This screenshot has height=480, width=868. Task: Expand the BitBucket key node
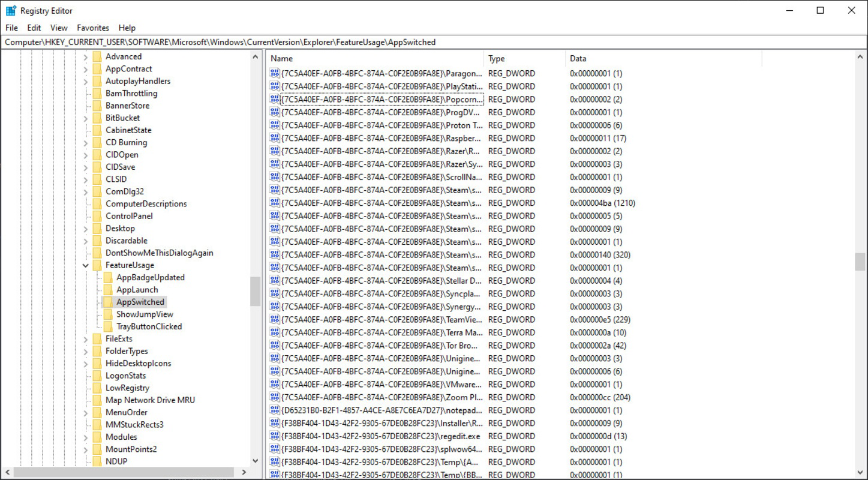coord(85,118)
